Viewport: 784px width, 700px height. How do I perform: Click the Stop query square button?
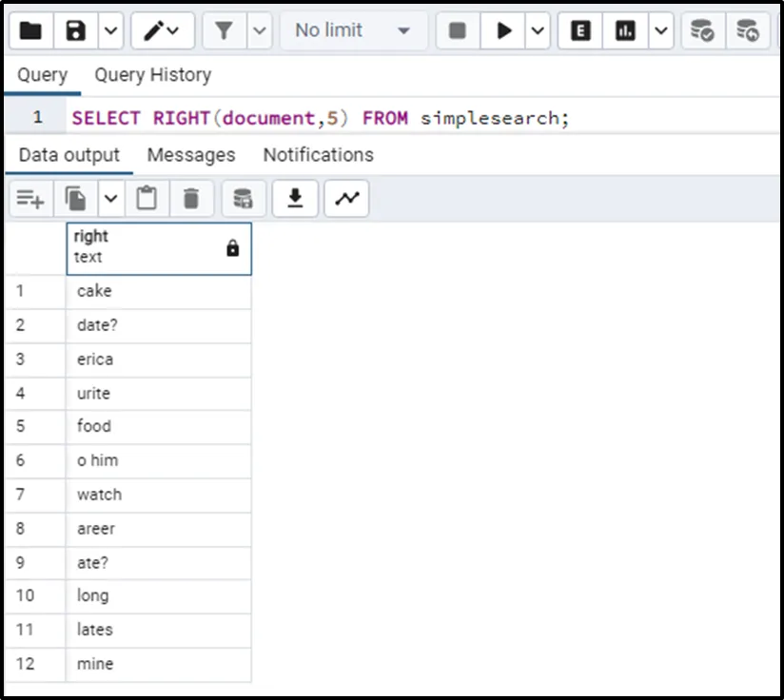pos(458,31)
